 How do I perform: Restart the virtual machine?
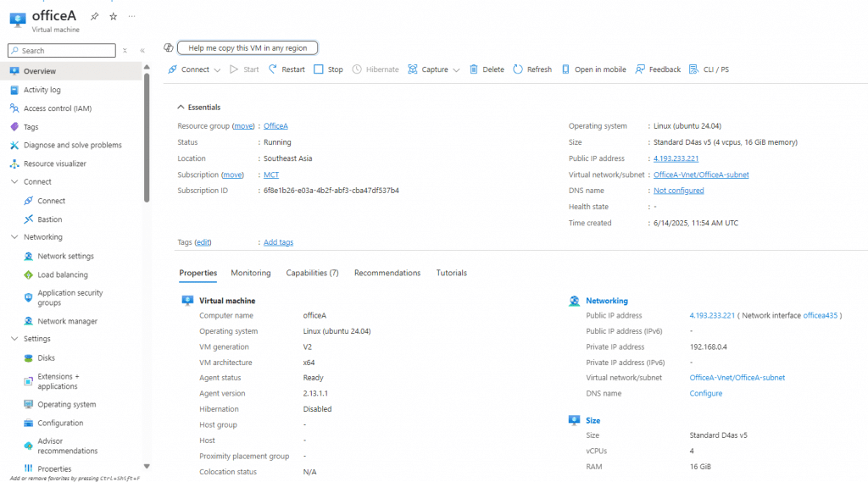pyautogui.click(x=287, y=69)
